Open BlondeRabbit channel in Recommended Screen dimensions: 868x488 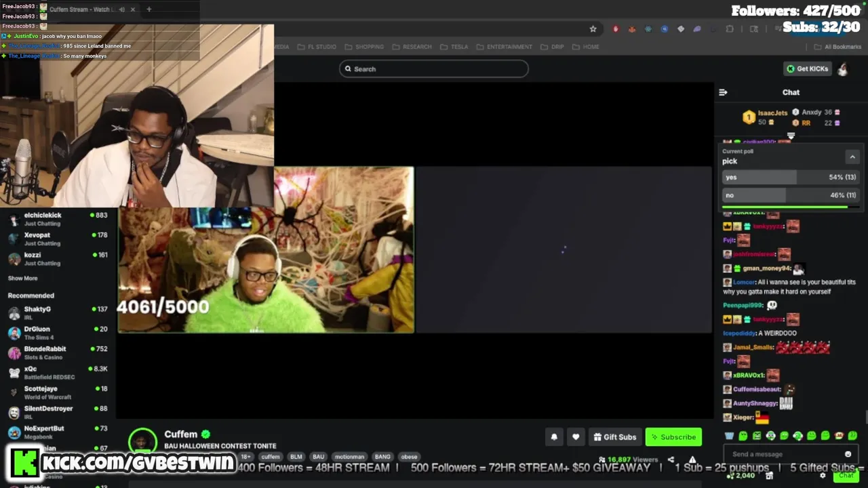tap(58, 352)
